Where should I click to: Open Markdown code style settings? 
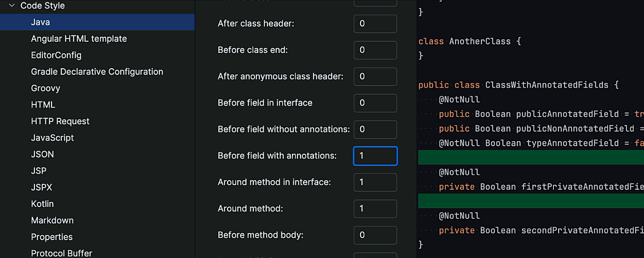(x=52, y=221)
